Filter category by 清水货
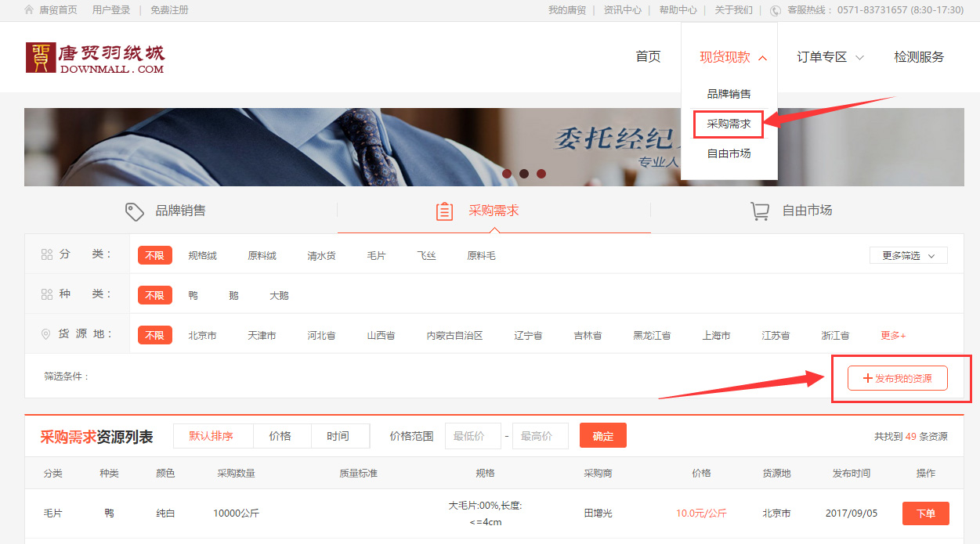980x544 pixels. 321,255
